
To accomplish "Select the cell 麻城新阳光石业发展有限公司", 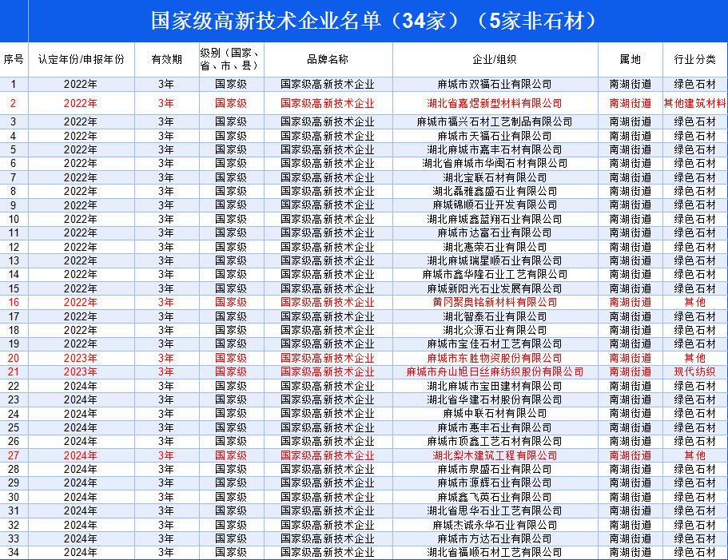I will (x=495, y=288).
